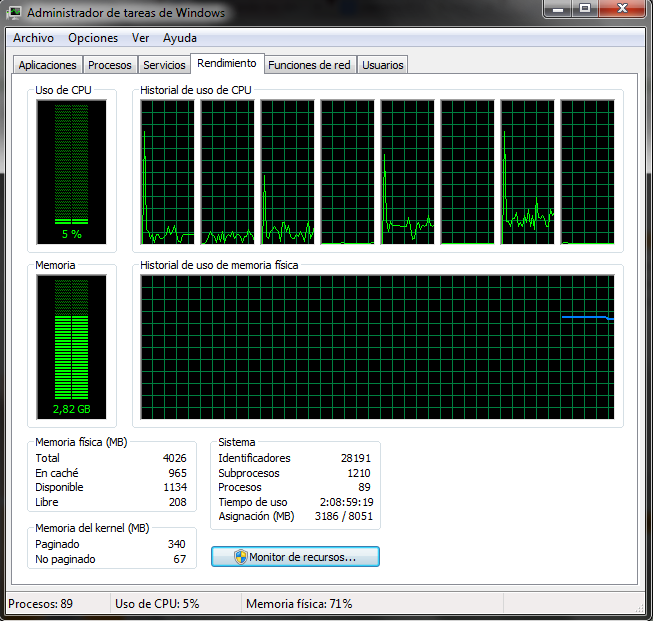This screenshot has width=653, height=621.
Task: Click the Asignación value 3186 / 8051
Action: pyautogui.click(x=344, y=516)
